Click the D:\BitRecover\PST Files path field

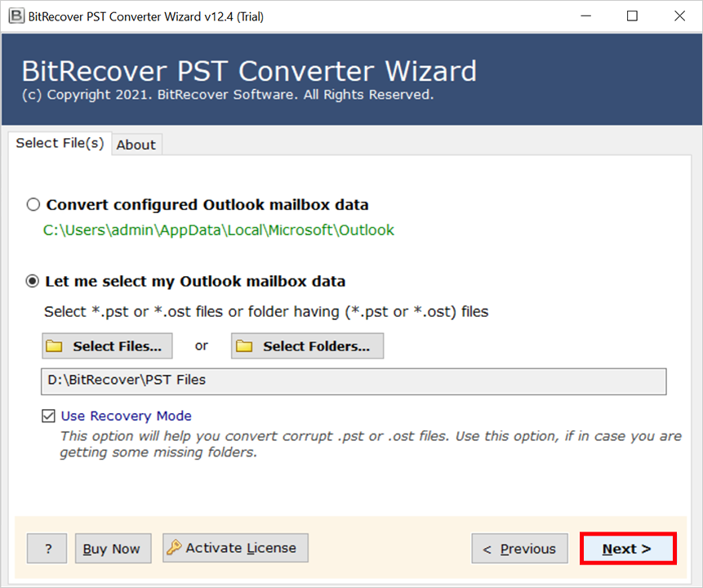(x=354, y=381)
